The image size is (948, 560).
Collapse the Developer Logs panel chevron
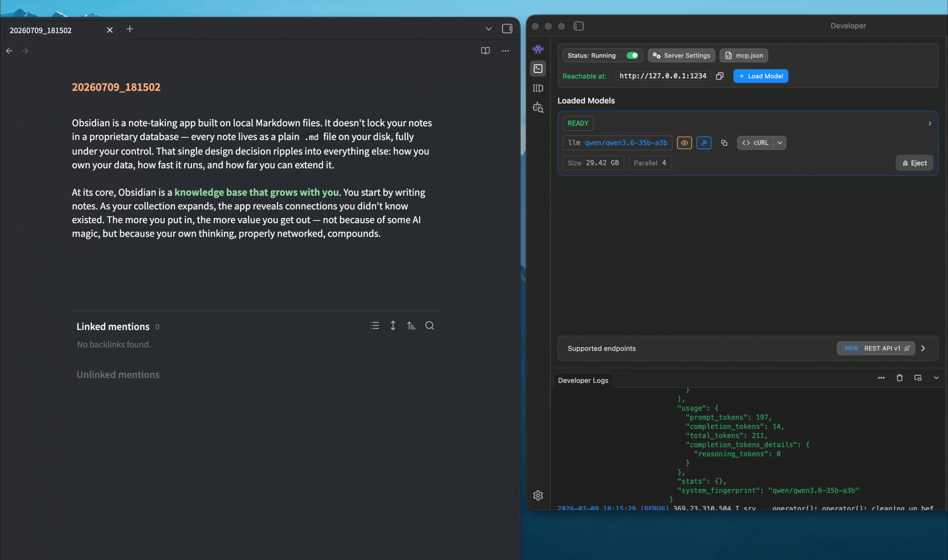tap(936, 378)
